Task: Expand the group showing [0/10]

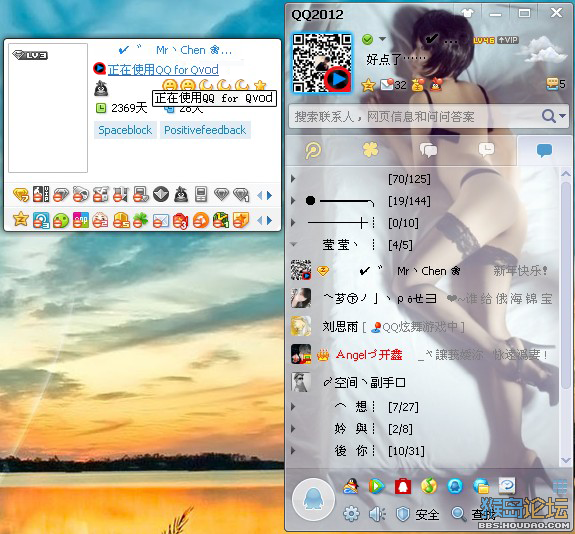Action: [x=293, y=223]
